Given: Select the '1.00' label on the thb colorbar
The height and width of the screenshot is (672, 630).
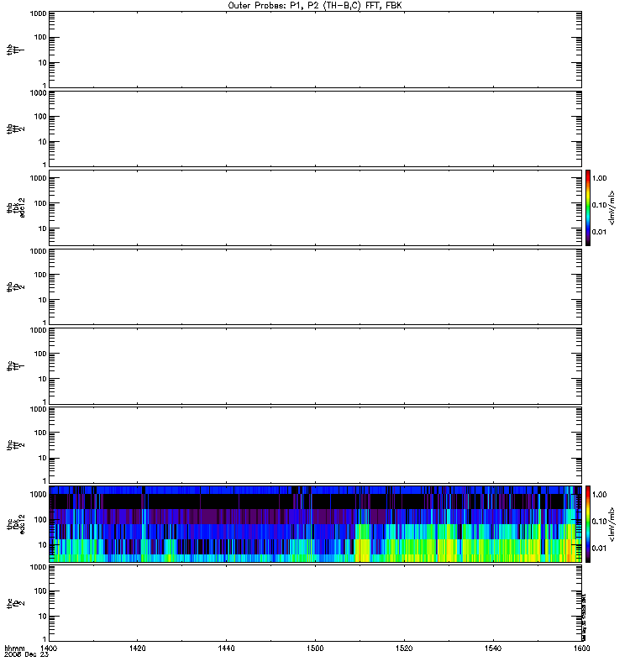Looking at the screenshot, I should [x=599, y=178].
